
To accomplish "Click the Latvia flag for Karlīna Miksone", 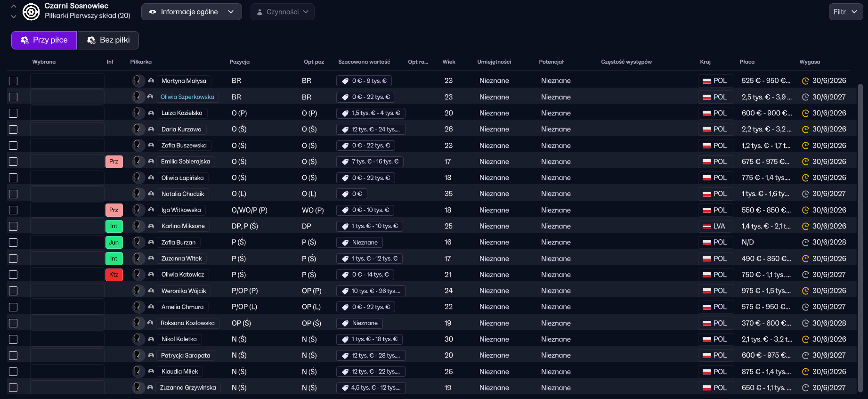I will tap(707, 226).
